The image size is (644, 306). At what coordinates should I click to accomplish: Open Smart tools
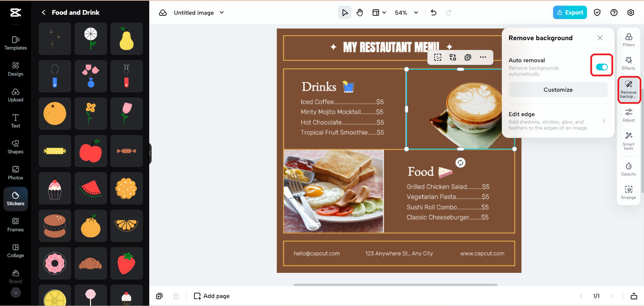coord(628,141)
